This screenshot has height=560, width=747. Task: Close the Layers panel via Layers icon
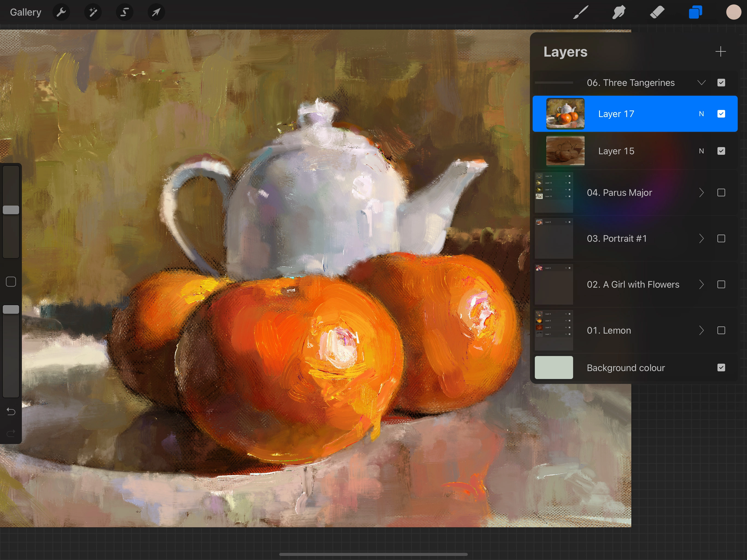695,13
